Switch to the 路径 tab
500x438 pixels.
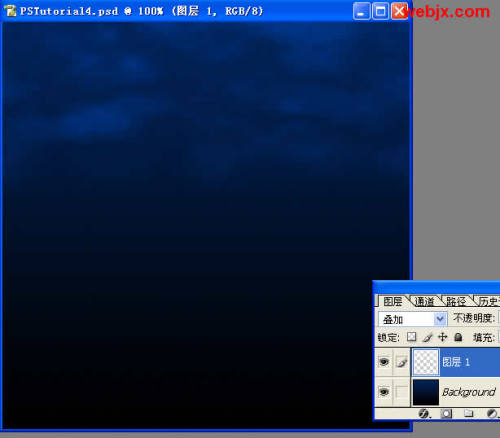click(x=456, y=302)
